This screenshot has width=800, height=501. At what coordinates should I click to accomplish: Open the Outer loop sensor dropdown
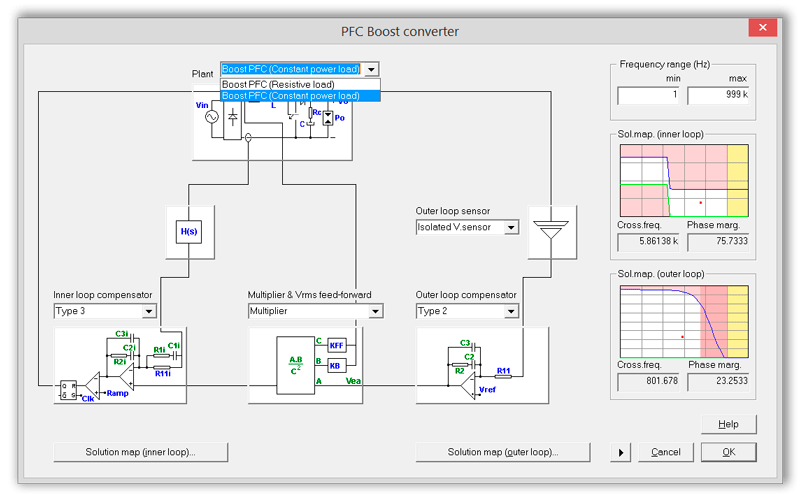(x=511, y=227)
